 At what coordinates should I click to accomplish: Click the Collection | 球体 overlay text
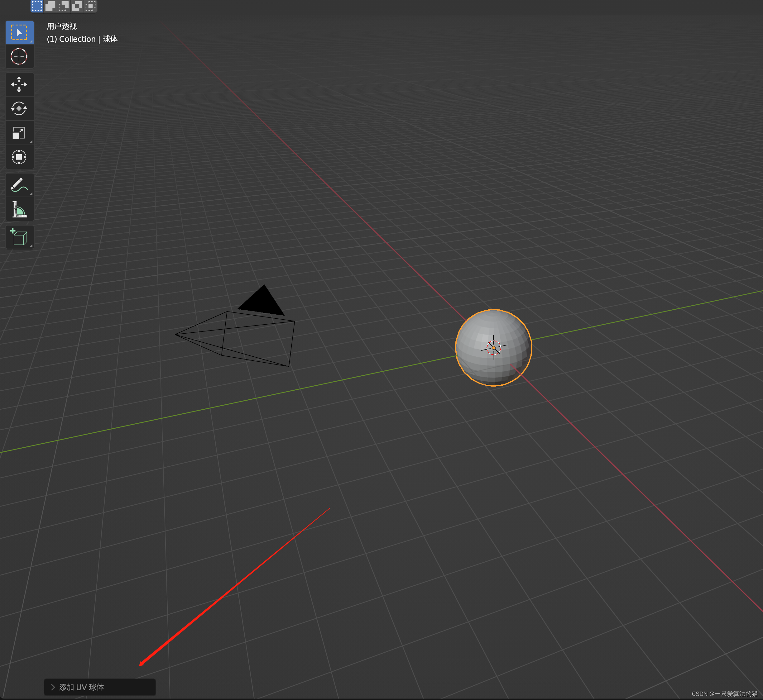click(x=82, y=39)
